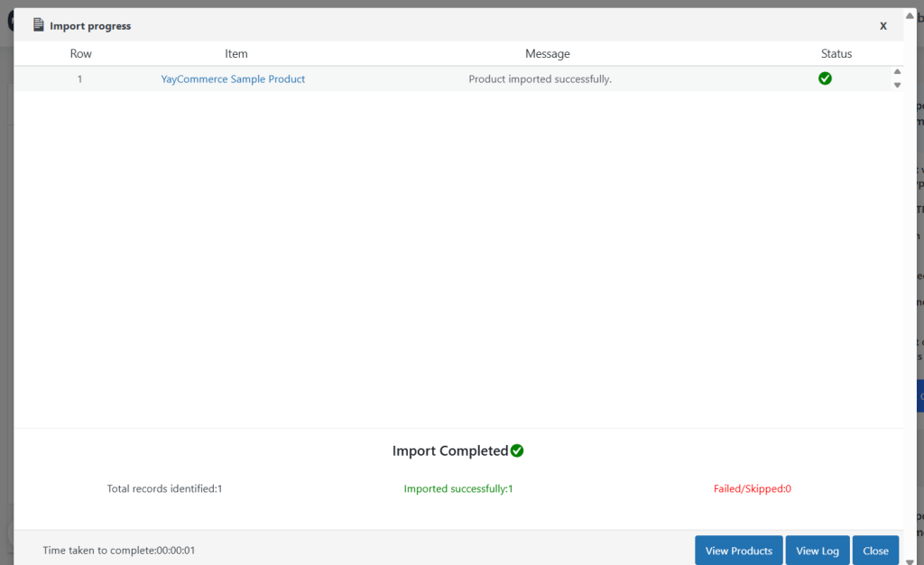924x565 pixels.
Task: Click the green status checkmark in row 1
Action: [825, 79]
